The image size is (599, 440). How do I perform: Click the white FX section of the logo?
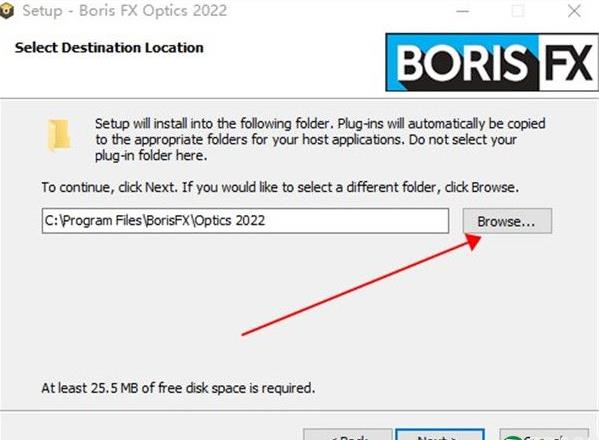(x=568, y=62)
